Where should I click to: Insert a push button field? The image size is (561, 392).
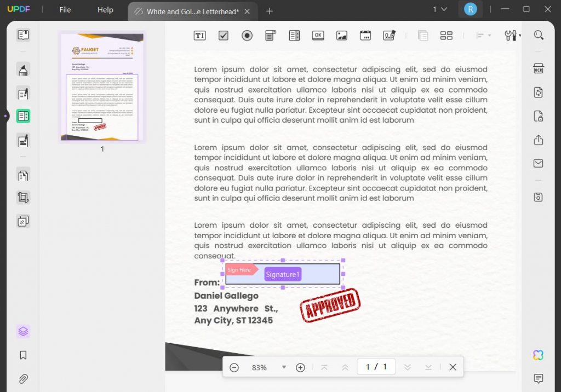coord(318,35)
